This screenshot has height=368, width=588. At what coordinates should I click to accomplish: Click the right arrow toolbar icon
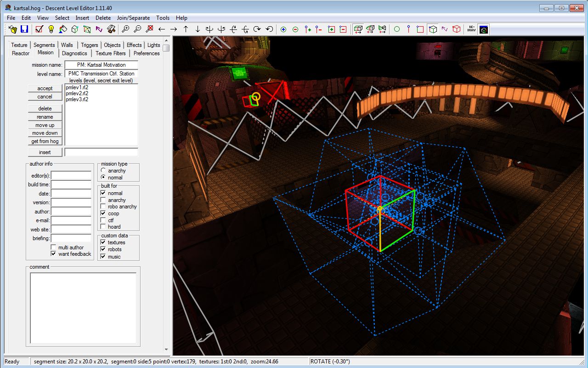173,29
